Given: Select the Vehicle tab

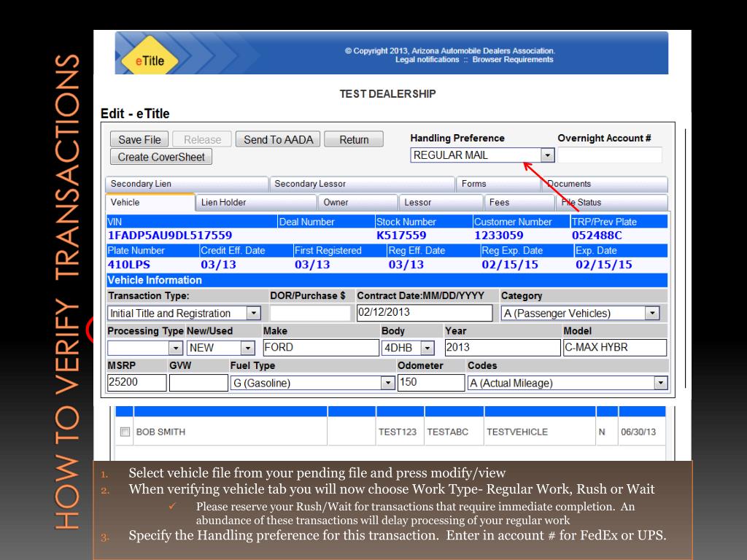Looking at the screenshot, I should pos(150,203).
